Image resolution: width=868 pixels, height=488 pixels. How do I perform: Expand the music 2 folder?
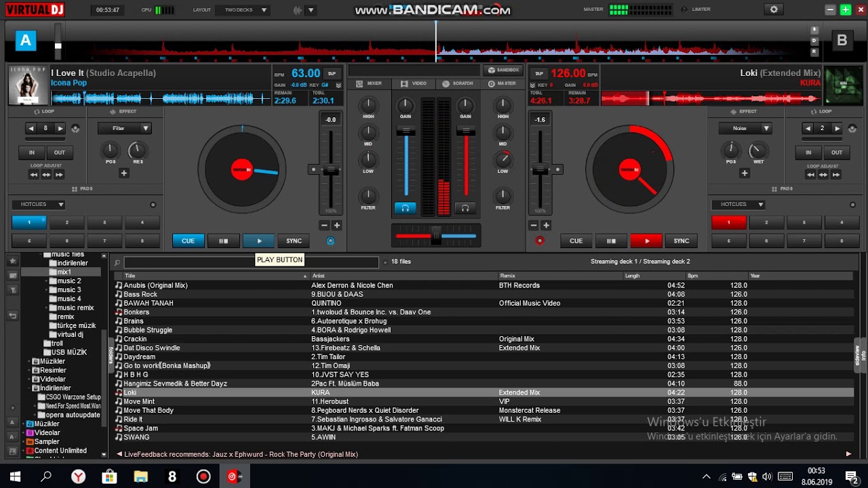[x=47, y=281]
